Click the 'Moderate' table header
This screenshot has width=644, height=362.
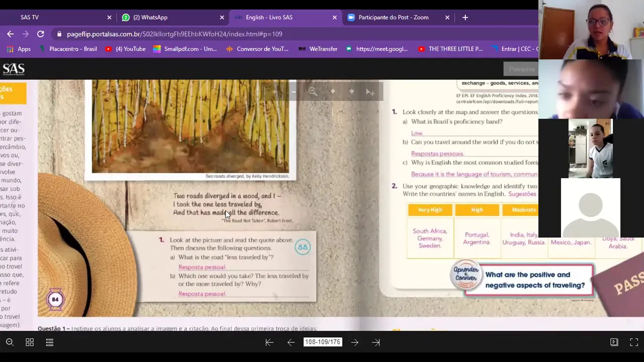pyautogui.click(x=520, y=210)
